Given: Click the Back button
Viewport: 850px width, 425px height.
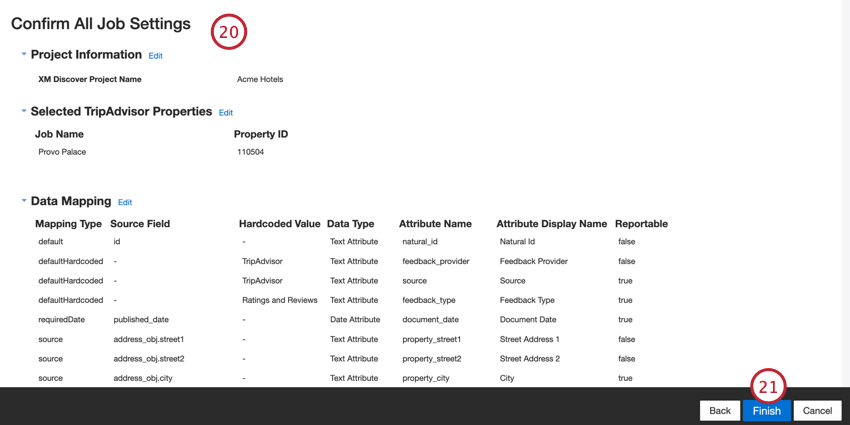Looking at the screenshot, I should click(720, 411).
